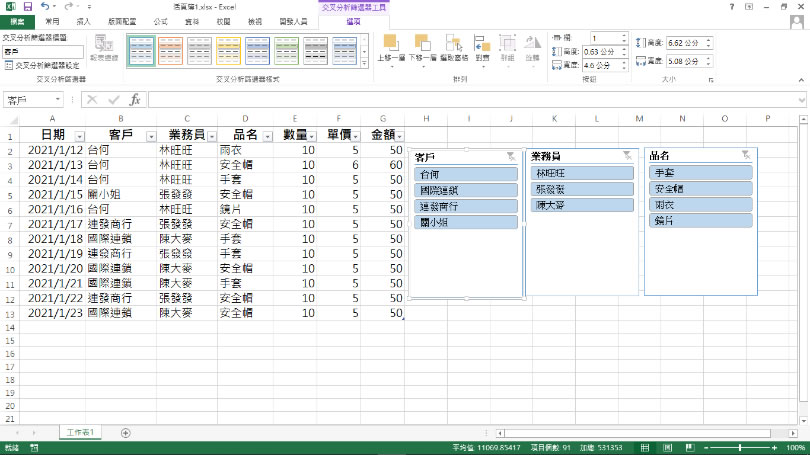Switch to Page Break Preview

tap(690, 448)
